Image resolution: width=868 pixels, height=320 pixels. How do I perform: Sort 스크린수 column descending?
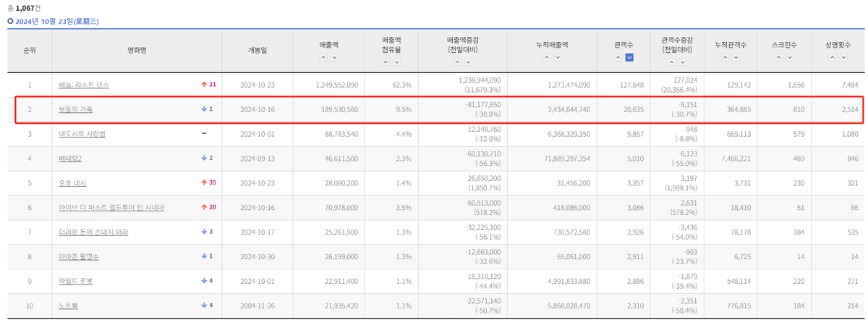791,57
